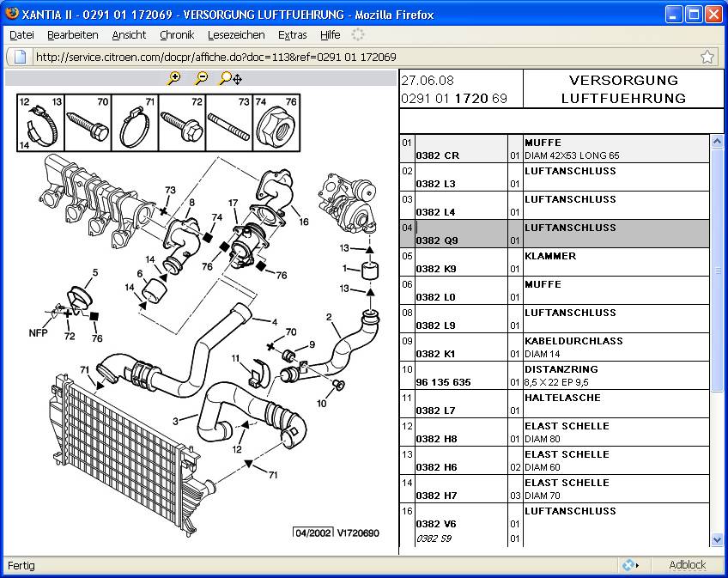Click the Firefox logo in title bar

click(12, 13)
